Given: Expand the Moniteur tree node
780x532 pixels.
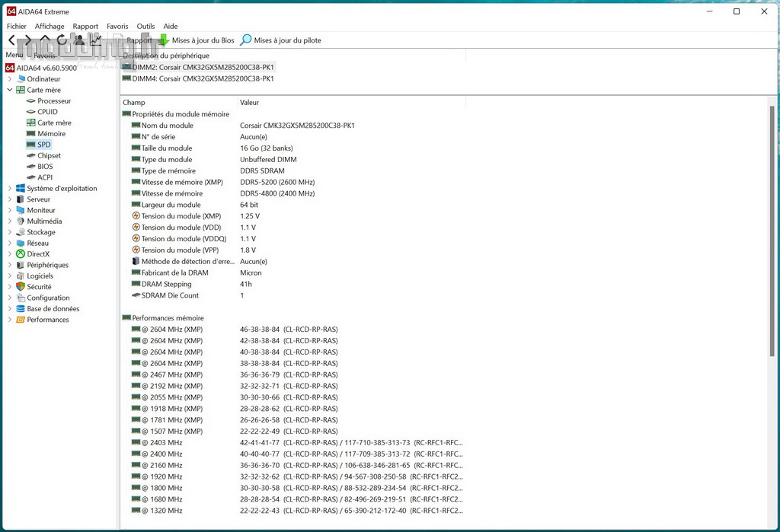Looking at the screenshot, I should click(9, 210).
